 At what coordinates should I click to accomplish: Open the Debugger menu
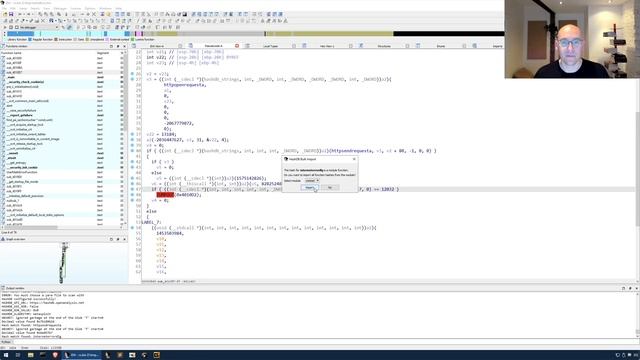coord(60,8)
